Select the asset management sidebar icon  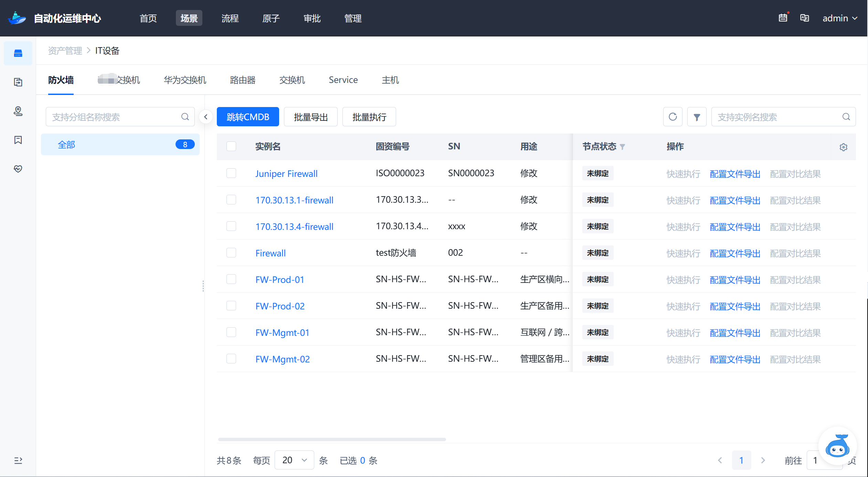[x=18, y=53]
